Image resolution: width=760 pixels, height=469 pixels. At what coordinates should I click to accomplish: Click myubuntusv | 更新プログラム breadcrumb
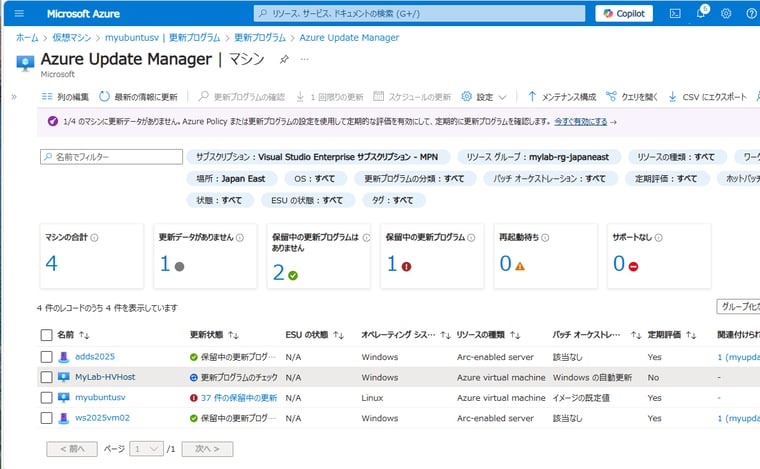click(x=162, y=37)
